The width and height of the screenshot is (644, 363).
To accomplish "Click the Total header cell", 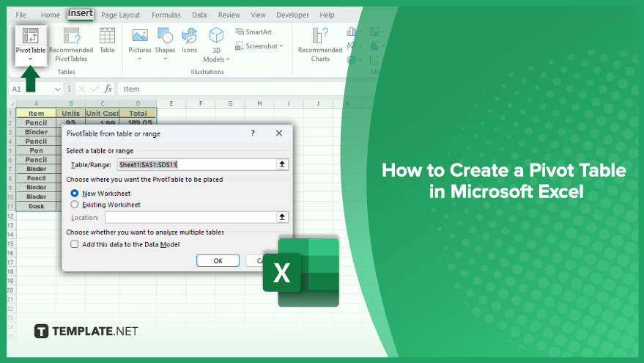I will click(x=138, y=113).
